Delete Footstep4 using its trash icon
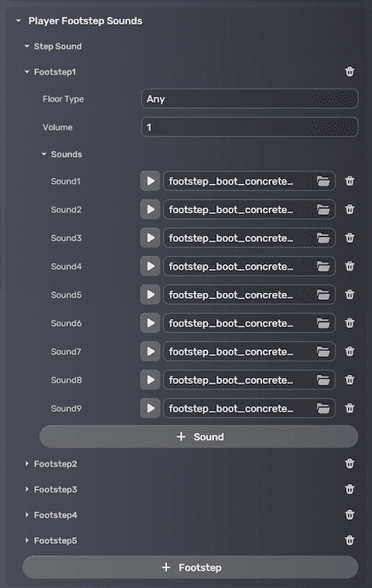The image size is (372, 588). pos(350,515)
